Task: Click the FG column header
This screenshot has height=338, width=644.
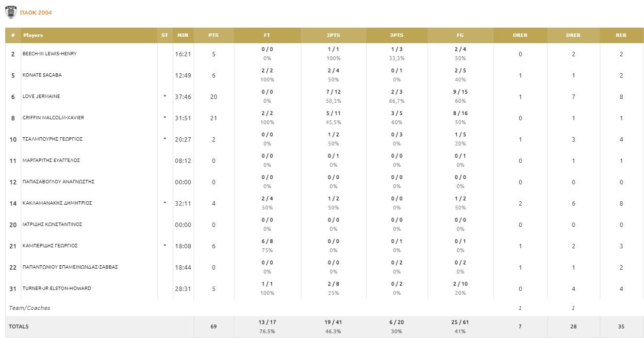Action: (x=460, y=35)
